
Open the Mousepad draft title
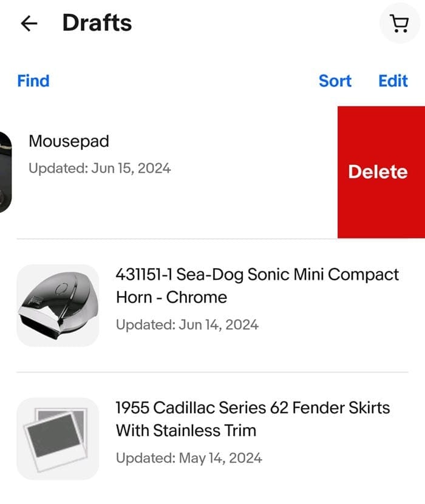tap(69, 141)
